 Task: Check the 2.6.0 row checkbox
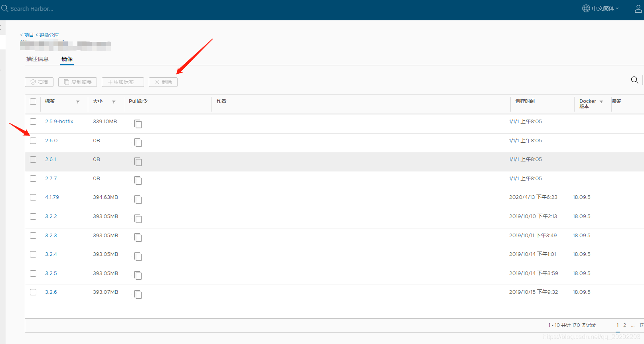33,141
